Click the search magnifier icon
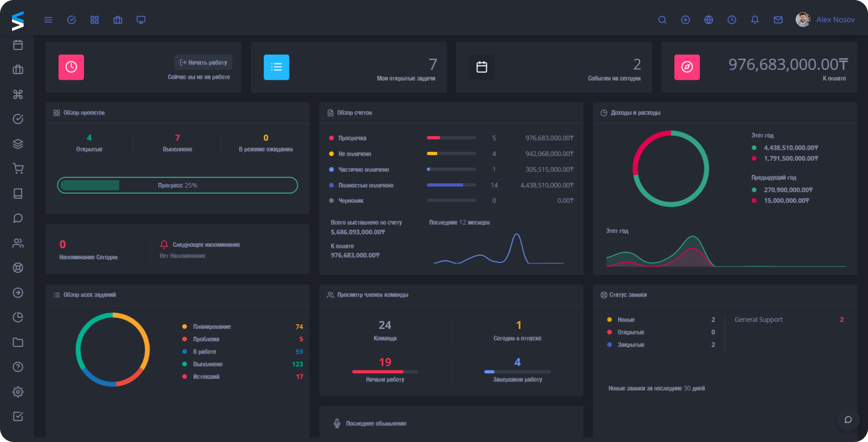 (662, 20)
